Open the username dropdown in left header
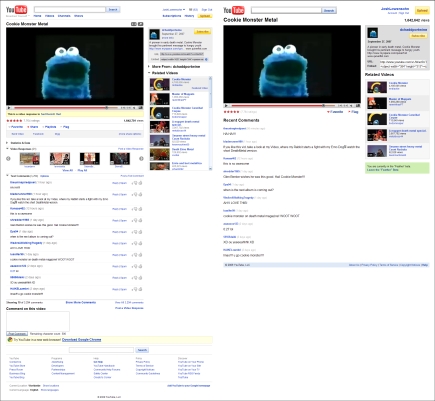Viewport: 435px width, 401px height. 184,10
